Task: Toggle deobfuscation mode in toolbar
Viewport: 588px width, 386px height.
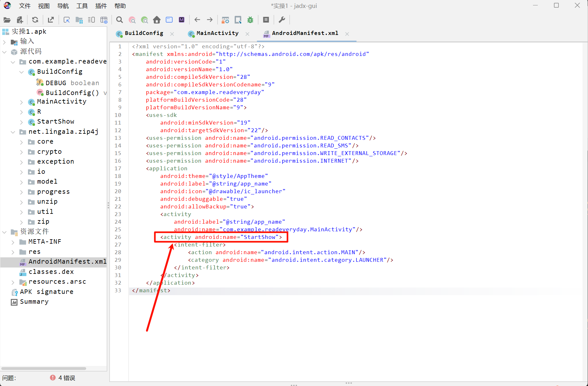Action: pos(225,20)
